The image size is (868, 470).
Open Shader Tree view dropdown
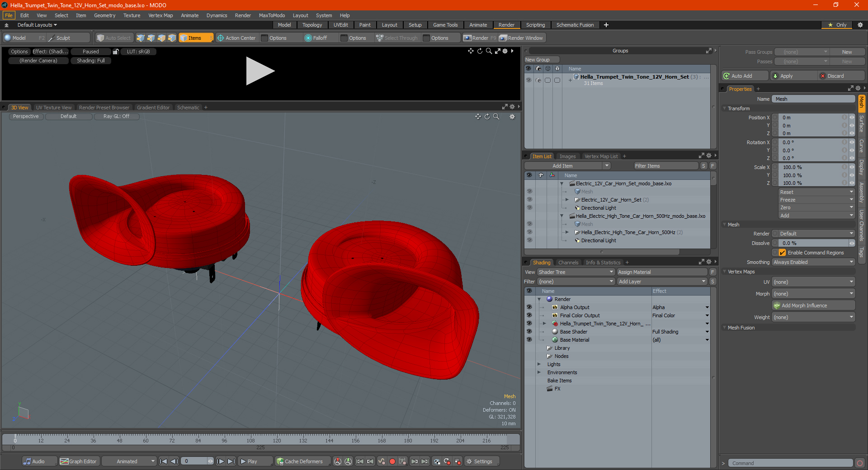576,272
